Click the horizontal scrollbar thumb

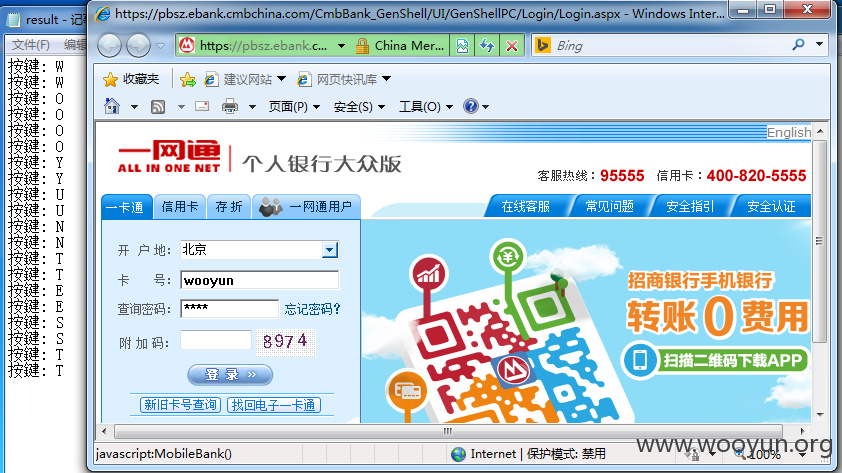click(x=448, y=431)
